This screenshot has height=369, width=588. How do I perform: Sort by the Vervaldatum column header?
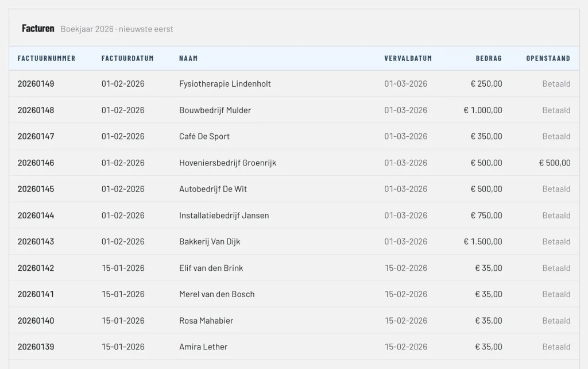coord(408,58)
